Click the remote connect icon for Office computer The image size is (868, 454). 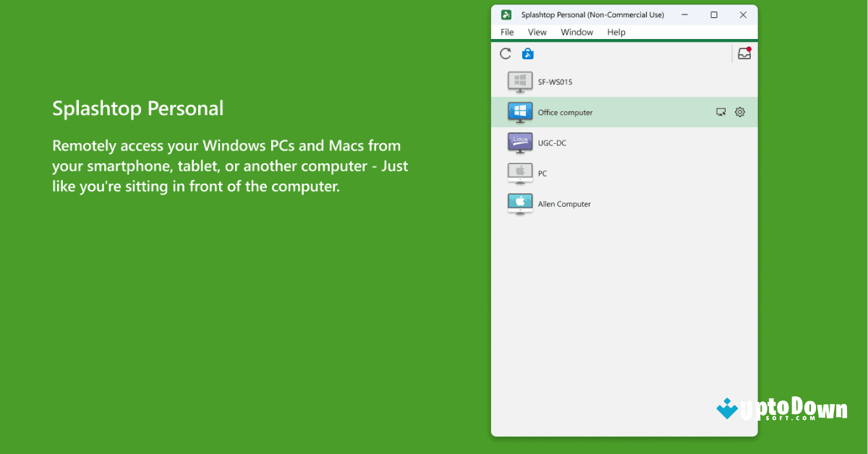(720, 112)
